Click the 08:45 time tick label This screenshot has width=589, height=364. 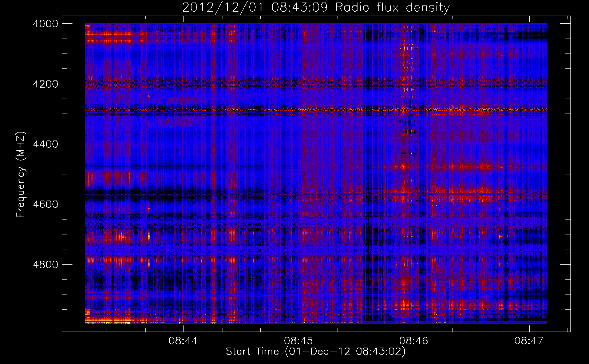[299, 341]
